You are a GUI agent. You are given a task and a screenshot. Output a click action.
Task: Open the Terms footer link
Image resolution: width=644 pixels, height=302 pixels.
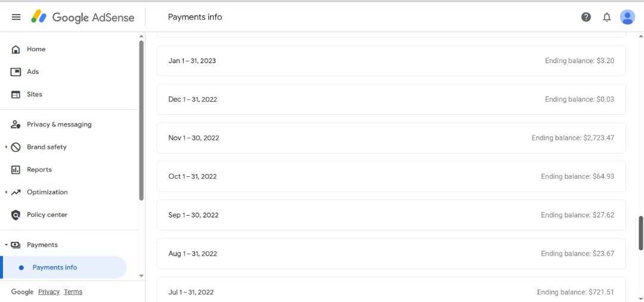point(73,292)
